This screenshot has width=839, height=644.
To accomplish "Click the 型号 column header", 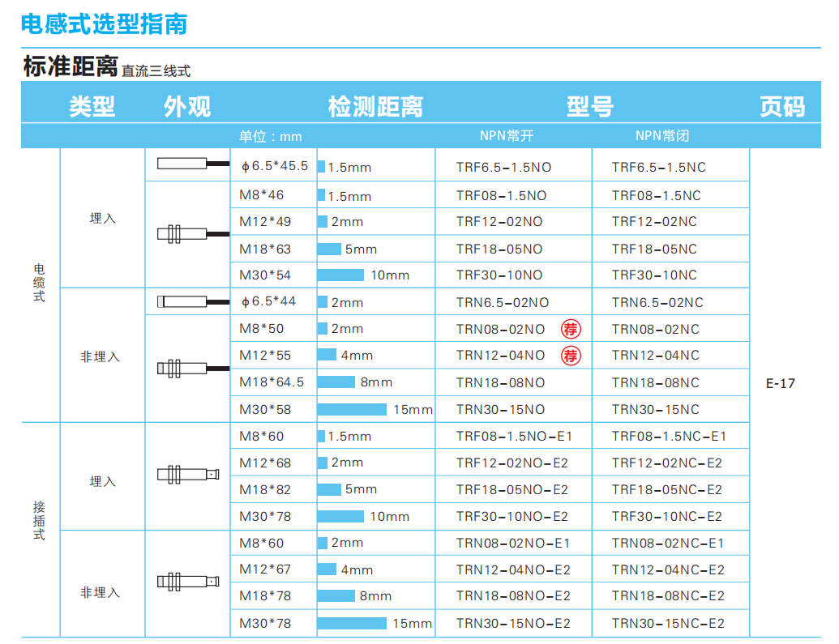I will point(589,106).
